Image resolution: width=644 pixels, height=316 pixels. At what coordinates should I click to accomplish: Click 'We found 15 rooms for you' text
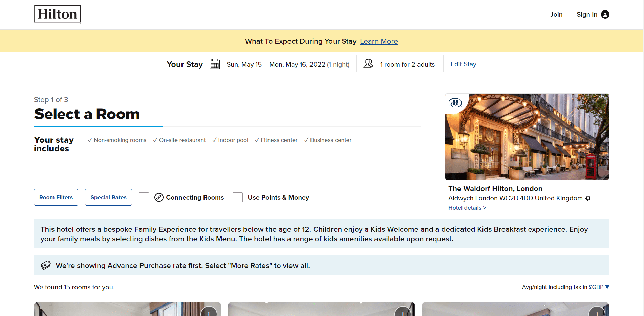pyautogui.click(x=74, y=287)
